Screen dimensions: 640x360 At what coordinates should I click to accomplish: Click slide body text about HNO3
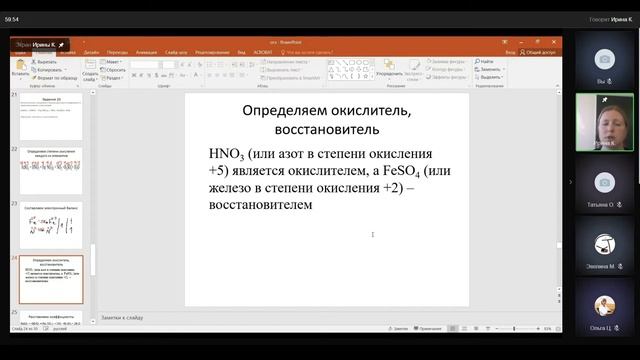click(330, 179)
